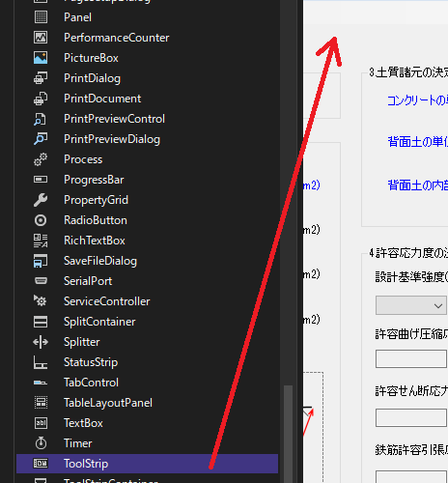The image size is (448, 483).
Task: Select the 3.土質諸元の決定 group box title
Action: (408, 72)
